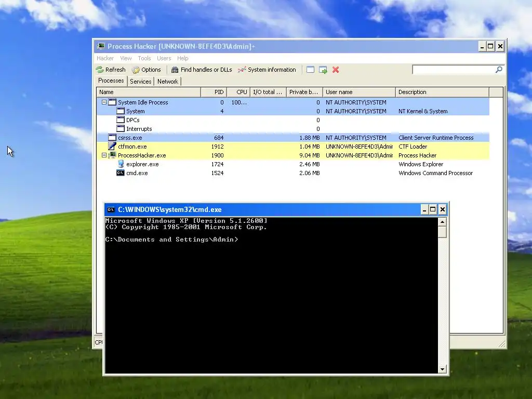
Task: Sort by the Name column header
Action: 149,92
